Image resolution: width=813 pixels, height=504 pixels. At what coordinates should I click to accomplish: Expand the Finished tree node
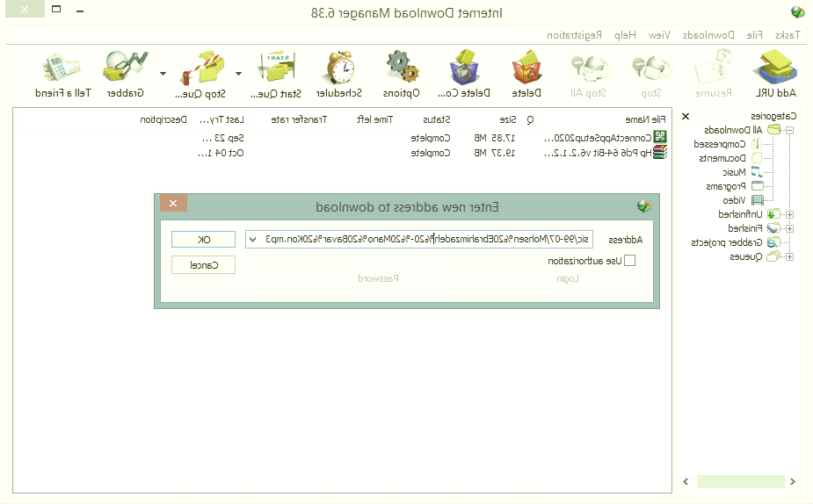coord(789,228)
